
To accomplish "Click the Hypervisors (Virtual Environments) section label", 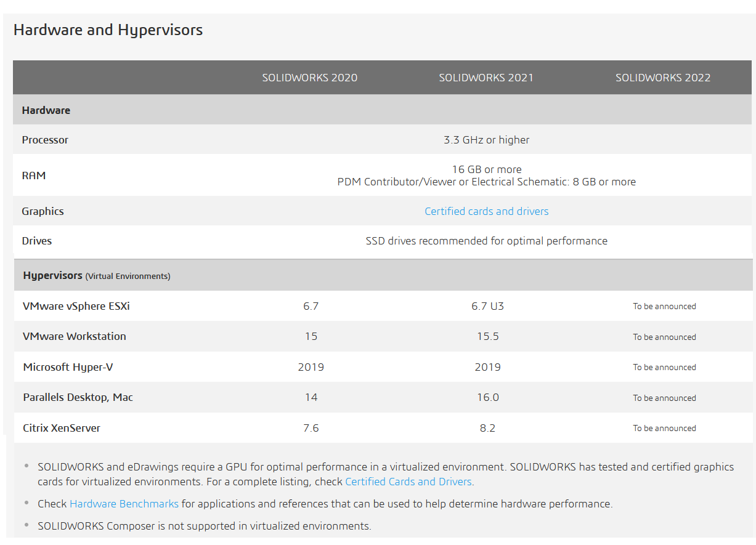I will click(96, 276).
